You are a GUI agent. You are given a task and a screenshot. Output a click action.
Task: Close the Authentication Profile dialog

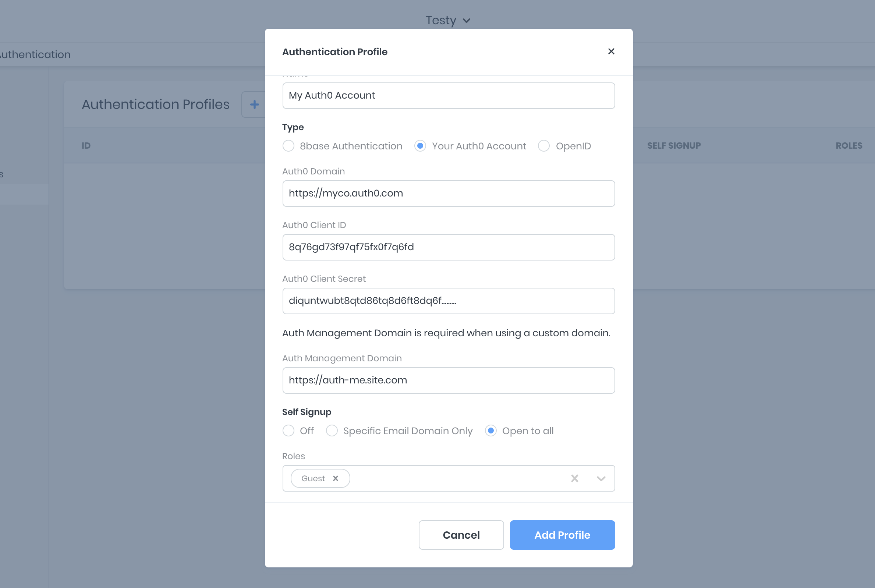(x=611, y=52)
